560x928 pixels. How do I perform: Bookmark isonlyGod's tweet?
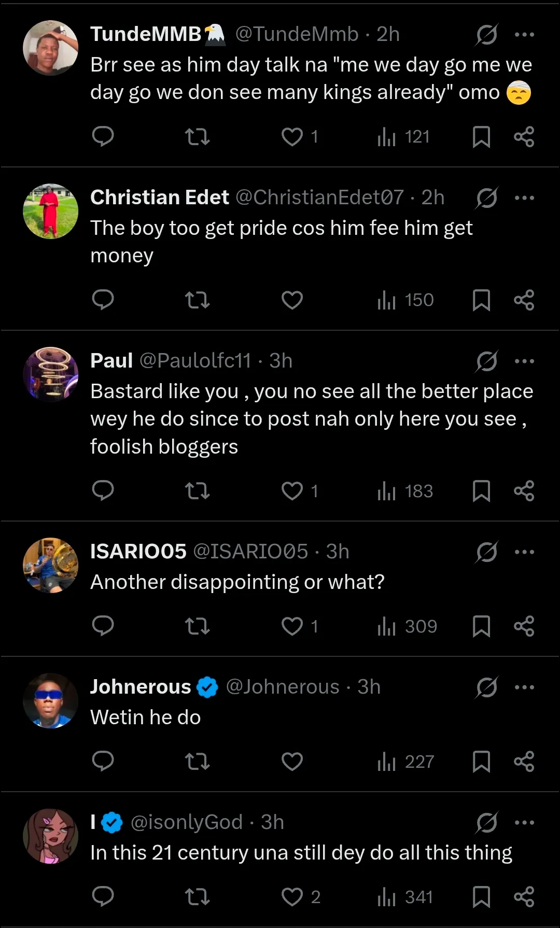[481, 896]
